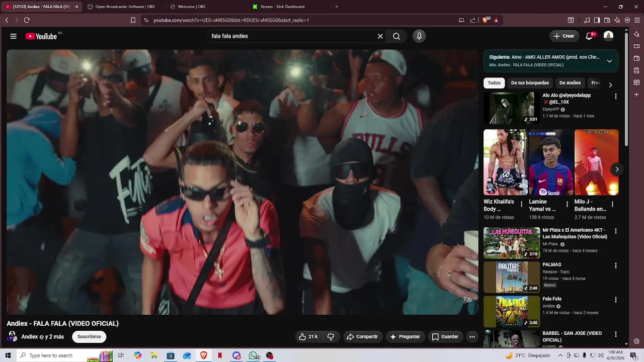Open Wiz Khalifa's Body short
Image resolution: width=644 pixels, height=362 pixels.
click(505, 162)
